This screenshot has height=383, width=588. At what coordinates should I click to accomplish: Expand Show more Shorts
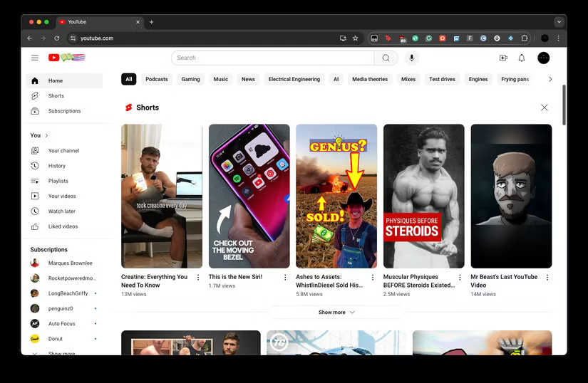click(336, 313)
